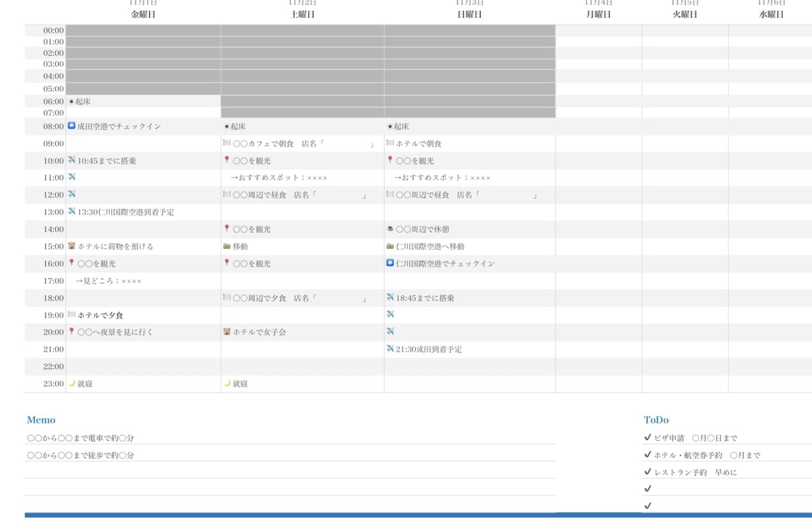Image resolution: width=812 pixels, height=530 pixels.
Task: Toggle the checkmark beside レストラン予約
Action: click(x=648, y=472)
